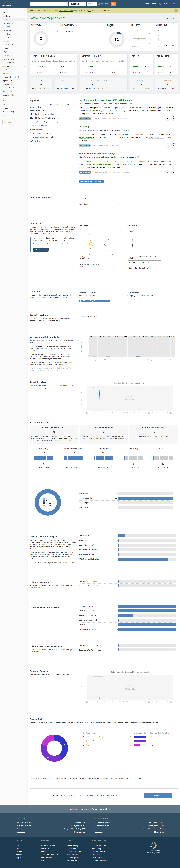Open Ref Domains in sidebar
Viewport: 180px width, 868px height.
(x=8, y=23)
